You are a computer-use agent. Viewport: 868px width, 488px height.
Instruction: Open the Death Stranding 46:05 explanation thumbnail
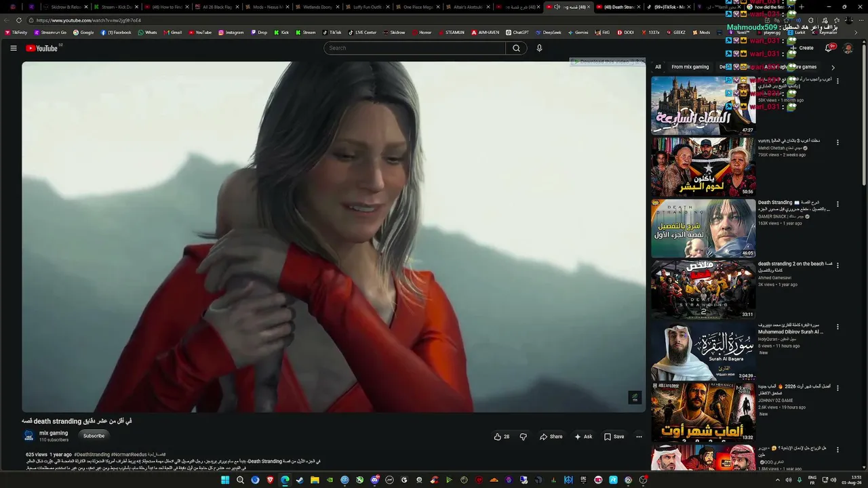703,228
